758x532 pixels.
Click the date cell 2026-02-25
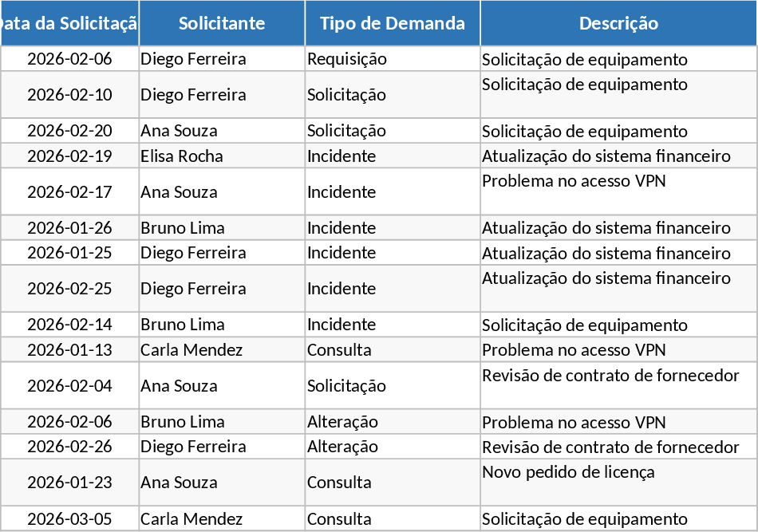[x=69, y=289]
